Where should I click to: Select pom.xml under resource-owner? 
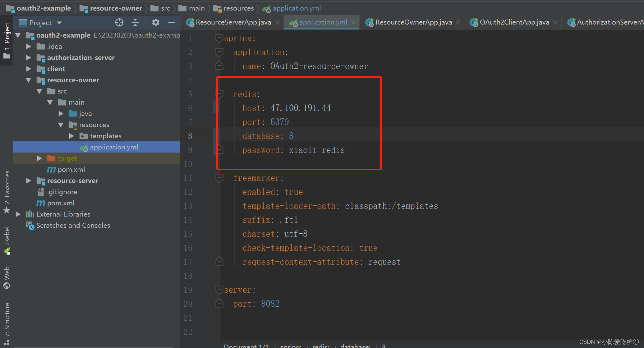click(x=71, y=169)
